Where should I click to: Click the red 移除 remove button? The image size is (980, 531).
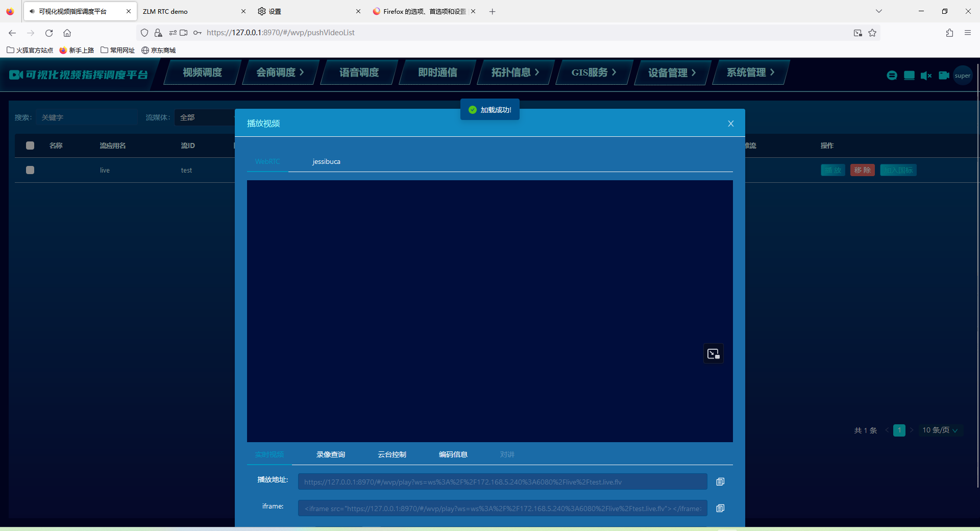(862, 170)
